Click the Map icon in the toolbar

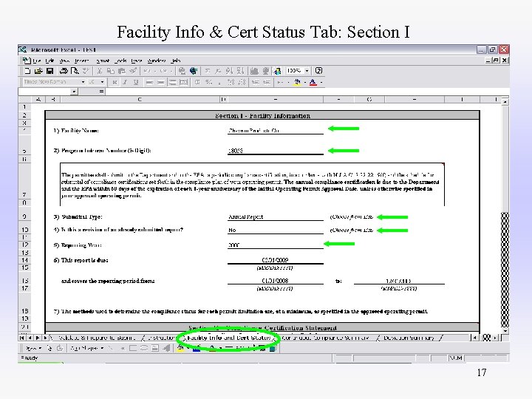[266, 71]
